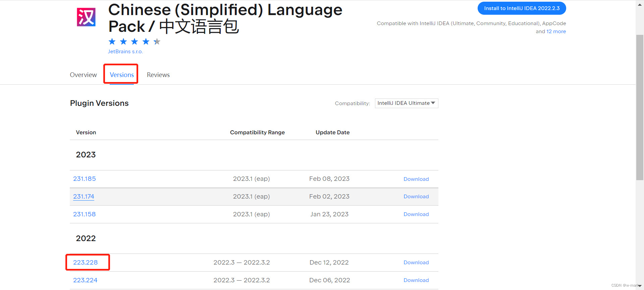Click the 'Feb 08, 2023' update date
The width and height of the screenshot is (644, 290).
coord(329,179)
